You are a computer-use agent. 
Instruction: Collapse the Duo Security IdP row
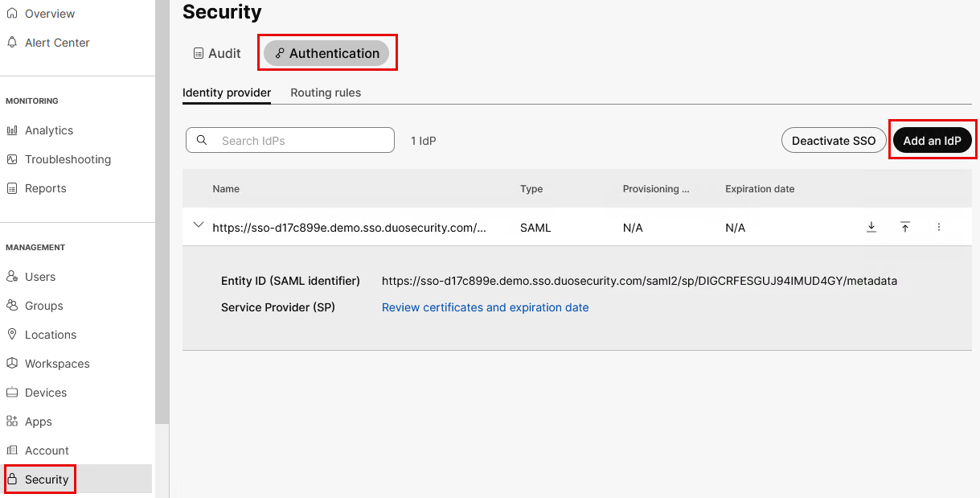coord(199,226)
